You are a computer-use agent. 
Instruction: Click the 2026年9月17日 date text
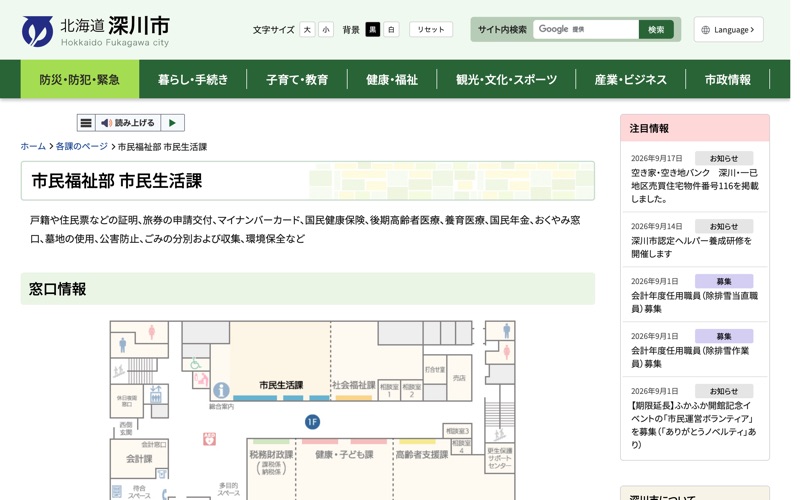(x=657, y=158)
